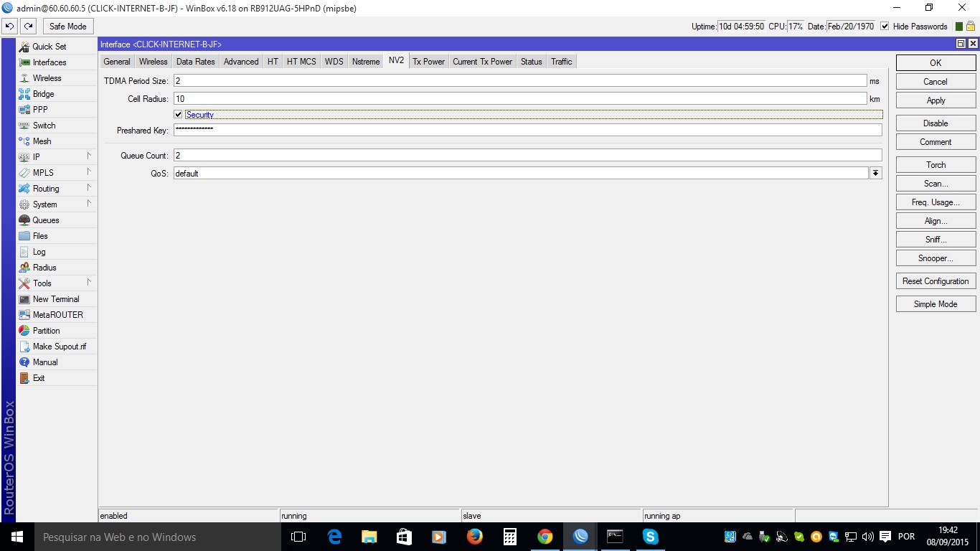Viewport: 980px width, 551px height.
Task: Switch to the Traffic tab
Action: [562, 62]
